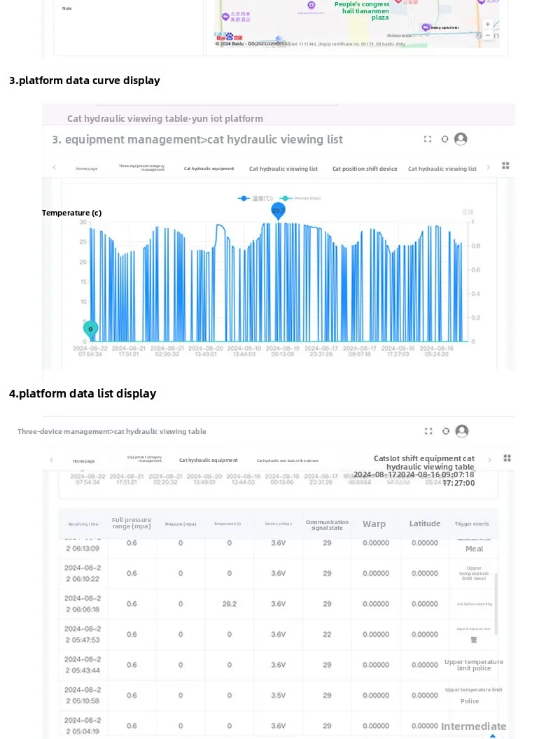Click the 2024-08-19 00:13:06 chart axis label
The image size is (560, 739).
[x=282, y=351]
